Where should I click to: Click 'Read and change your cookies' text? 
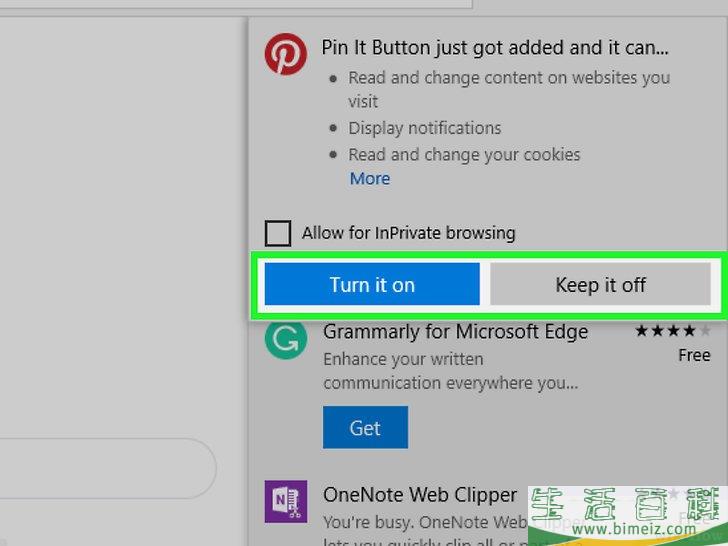click(x=464, y=155)
